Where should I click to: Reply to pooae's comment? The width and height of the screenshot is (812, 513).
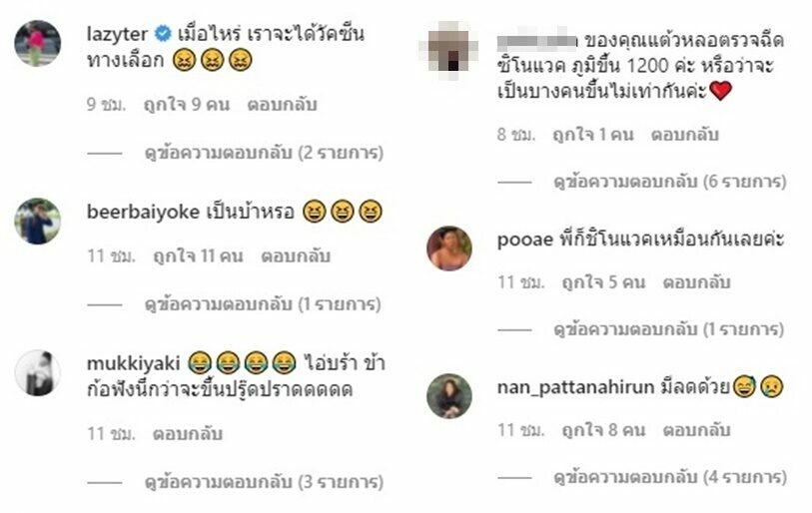(696, 282)
